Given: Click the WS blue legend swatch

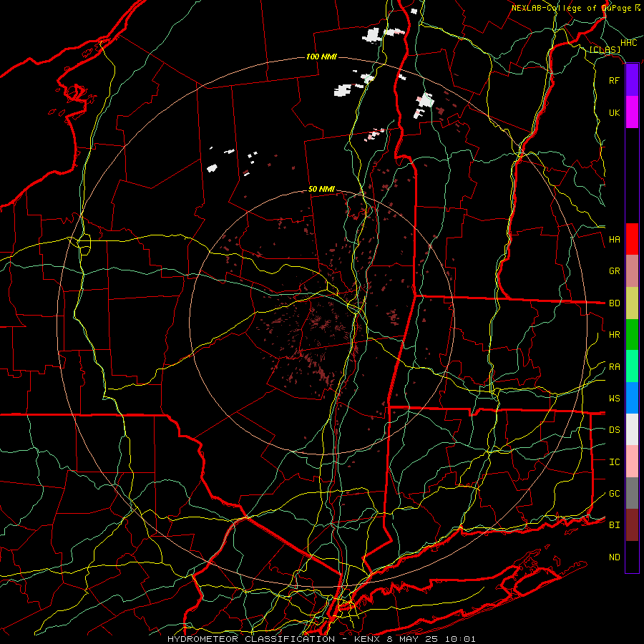Looking at the screenshot, I should [x=632, y=398].
